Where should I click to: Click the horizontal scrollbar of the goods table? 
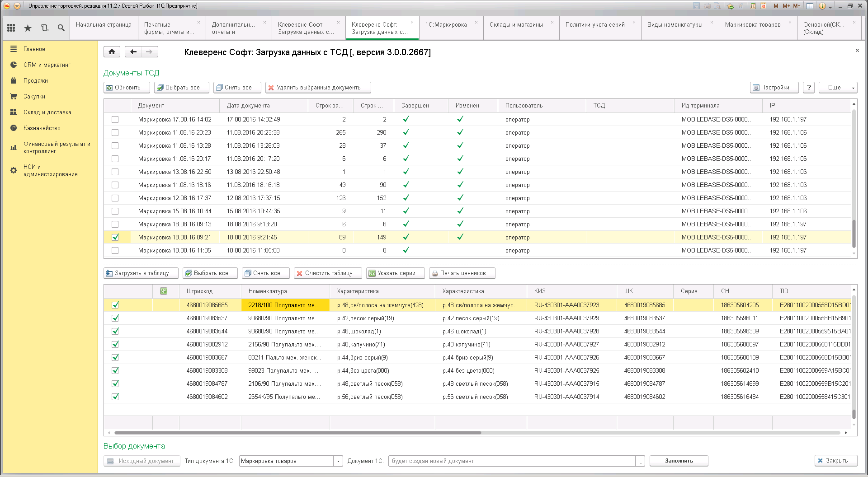pos(297,433)
